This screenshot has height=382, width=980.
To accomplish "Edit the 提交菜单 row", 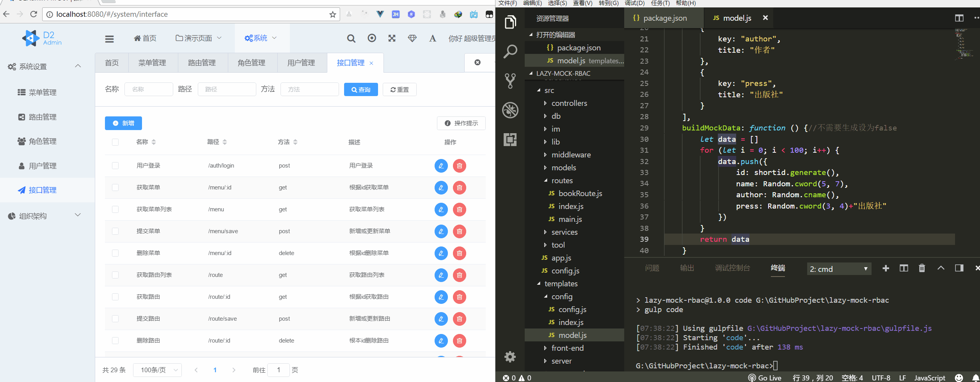I will click(x=441, y=231).
